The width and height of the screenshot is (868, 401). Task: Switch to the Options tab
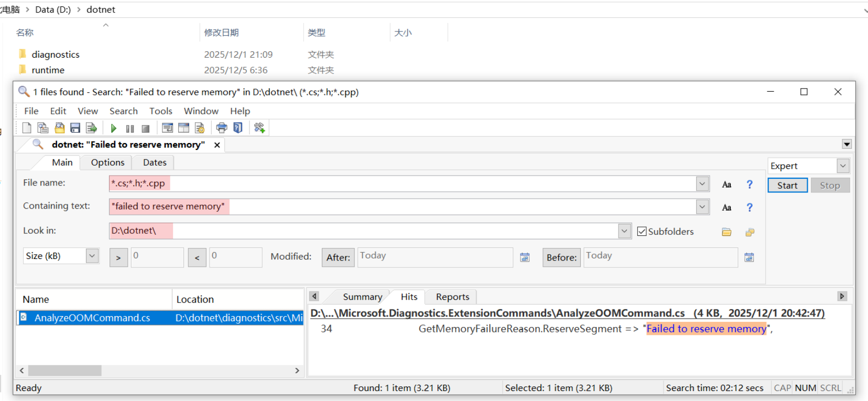[x=108, y=162]
